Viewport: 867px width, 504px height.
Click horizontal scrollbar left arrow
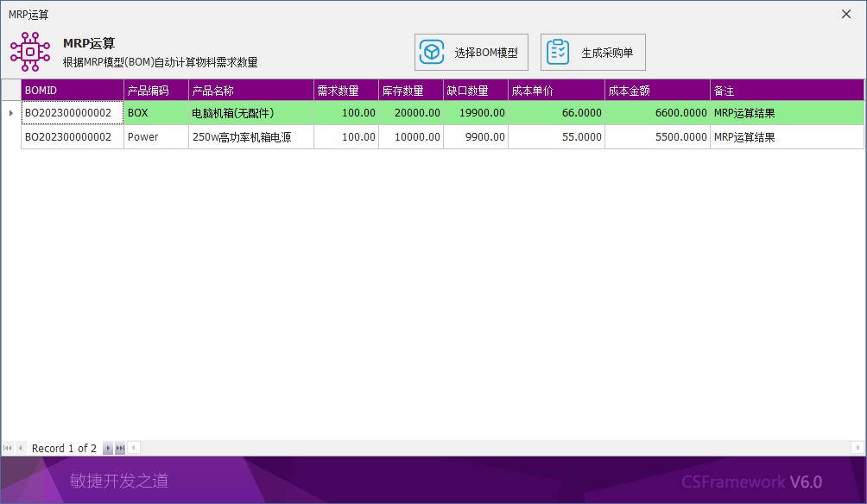click(x=133, y=448)
